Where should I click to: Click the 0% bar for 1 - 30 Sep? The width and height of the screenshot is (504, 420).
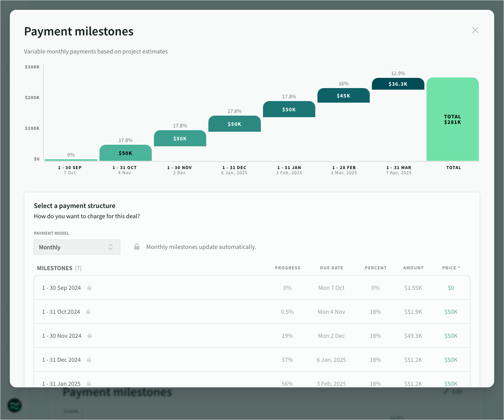click(71, 160)
